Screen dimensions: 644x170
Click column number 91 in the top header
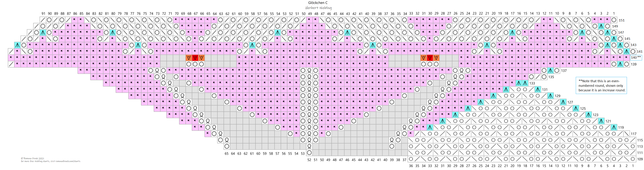click(44, 14)
